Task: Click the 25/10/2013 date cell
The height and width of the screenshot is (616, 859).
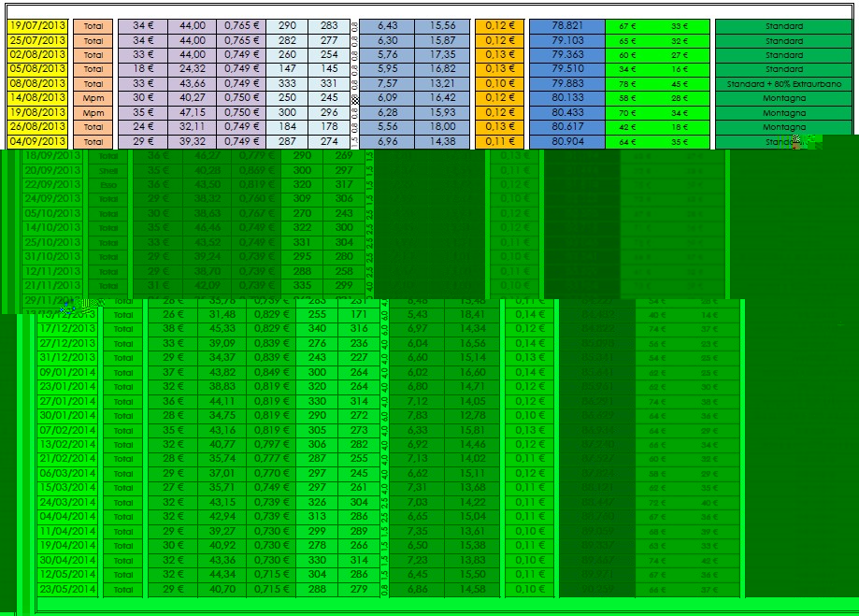Action: [52, 243]
